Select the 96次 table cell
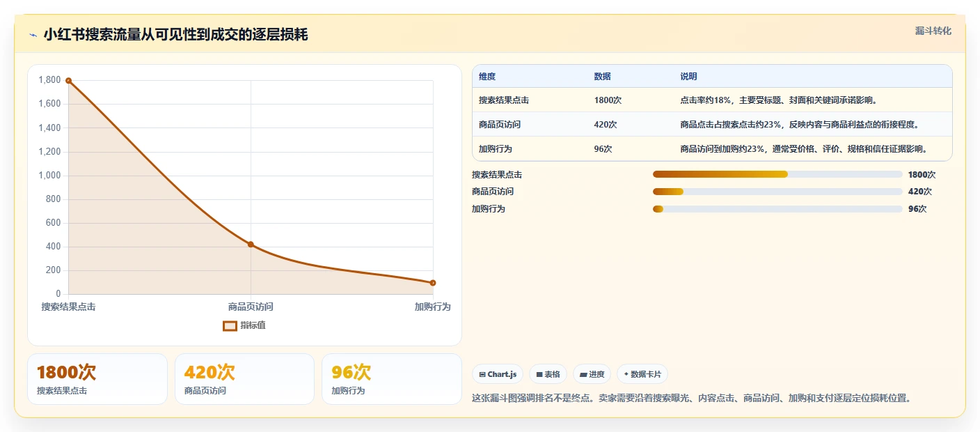 click(x=603, y=149)
